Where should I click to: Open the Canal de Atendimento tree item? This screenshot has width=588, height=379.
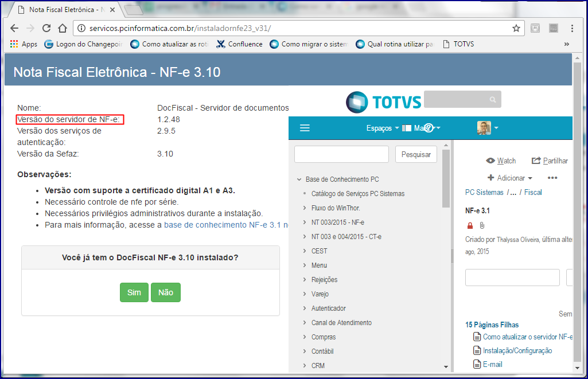coord(341,323)
